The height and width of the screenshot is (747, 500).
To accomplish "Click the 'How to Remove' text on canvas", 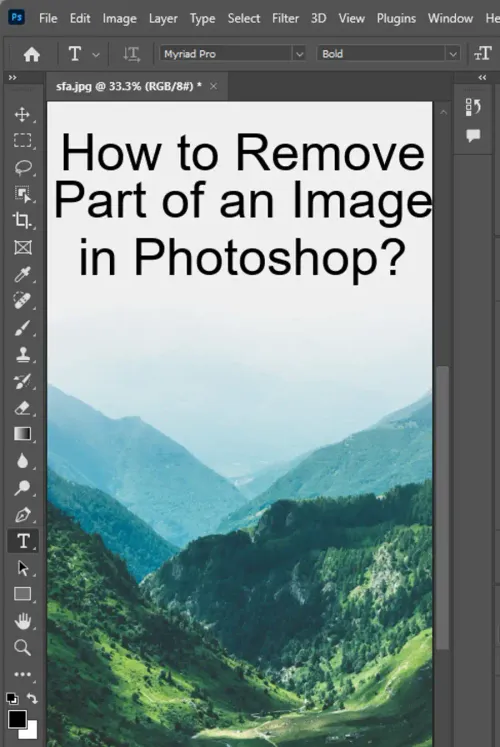I will [x=243, y=153].
